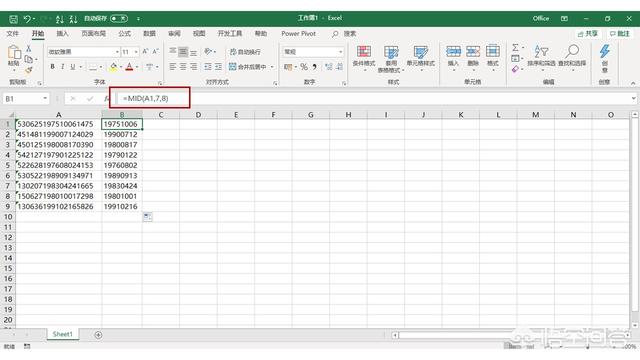Toggle Italic formatting

(62, 67)
